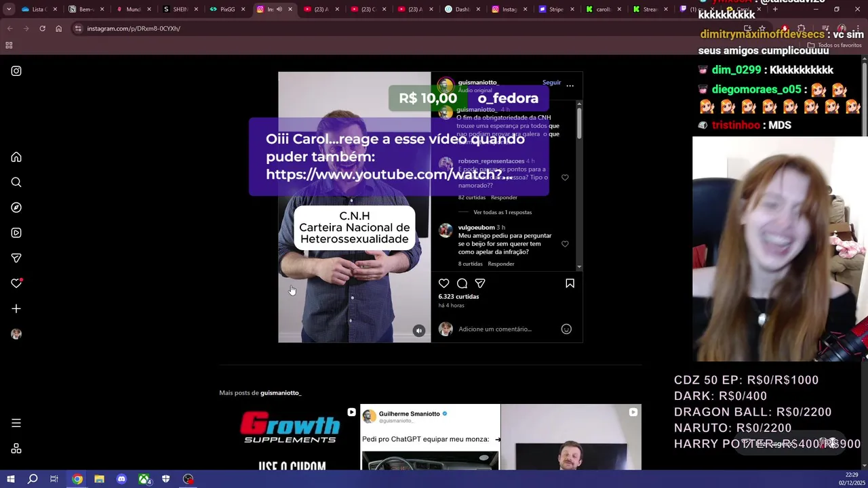Screen dimensions: 868x488
Task: Open bookmarks apps grid icon
Action: click(9, 45)
